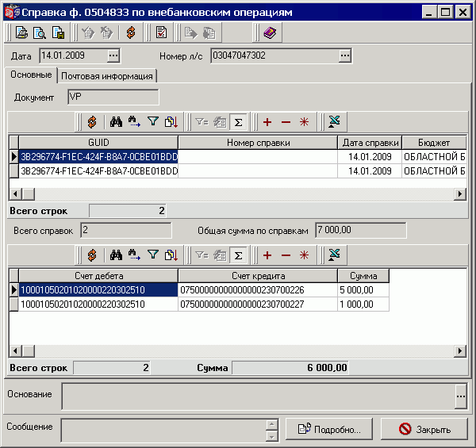The image size is (476, 448).
Task: Open the Дата field picker ellipsis button
Action: 113,56
